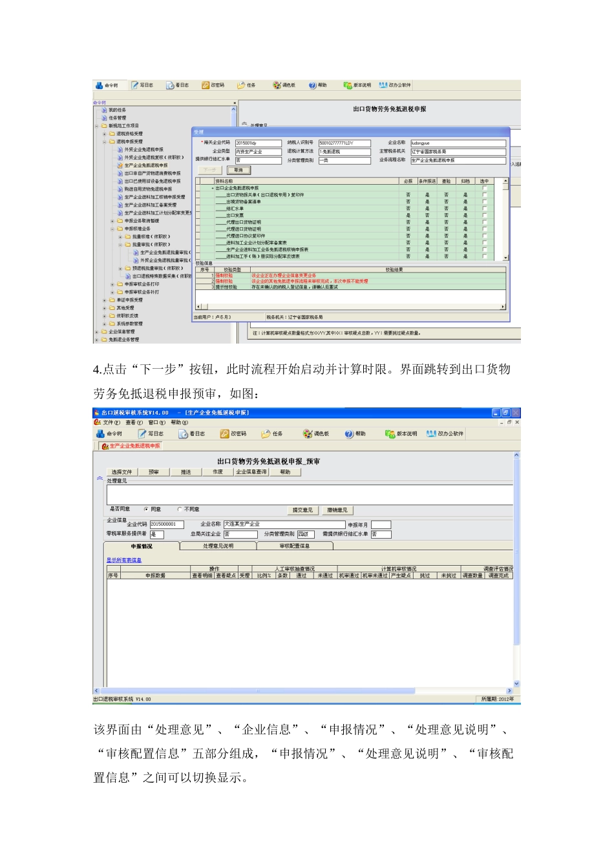Collapse 申报核准业务 tree node
The width and height of the screenshot is (614, 868).
pyautogui.click(x=112, y=229)
